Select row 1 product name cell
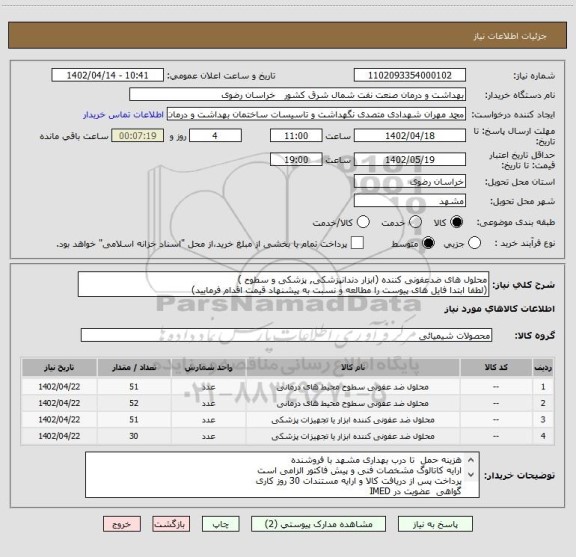Image resolution: width=576 pixels, height=557 pixels. tap(353, 387)
